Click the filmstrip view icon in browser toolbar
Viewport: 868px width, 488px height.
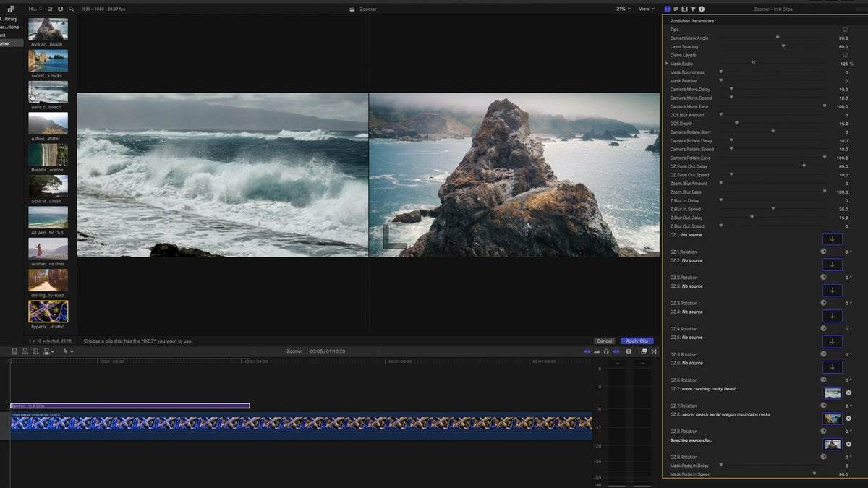coord(61,9)
